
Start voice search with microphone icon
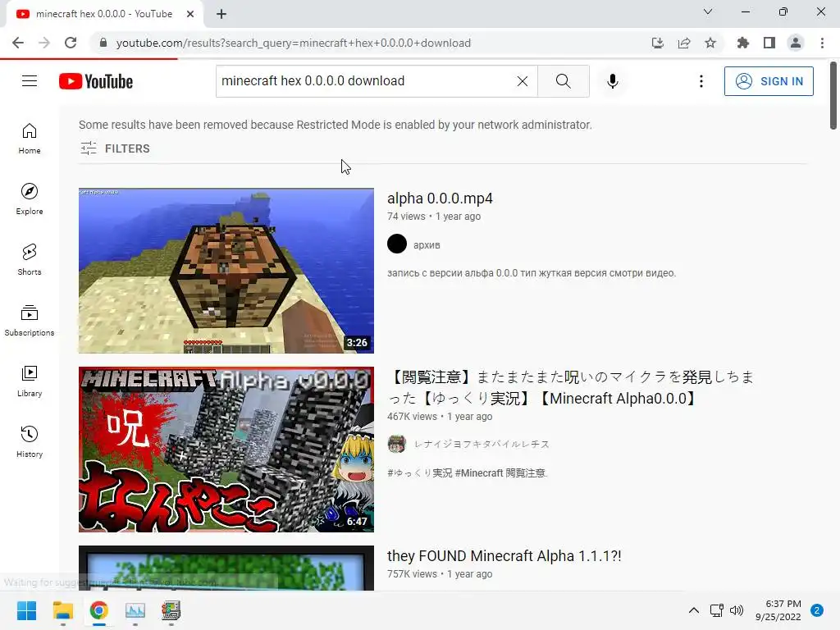pos(612,81)
